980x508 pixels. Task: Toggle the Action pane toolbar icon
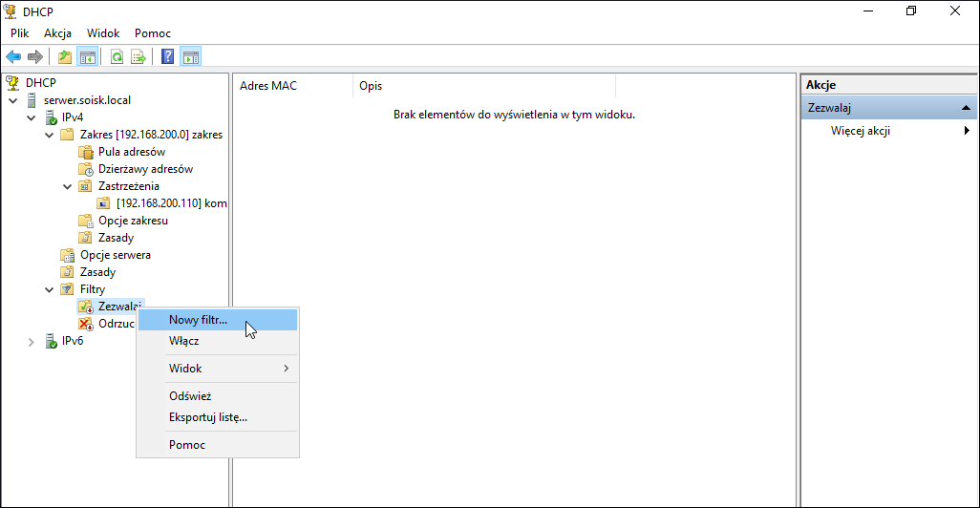(191, 57)
